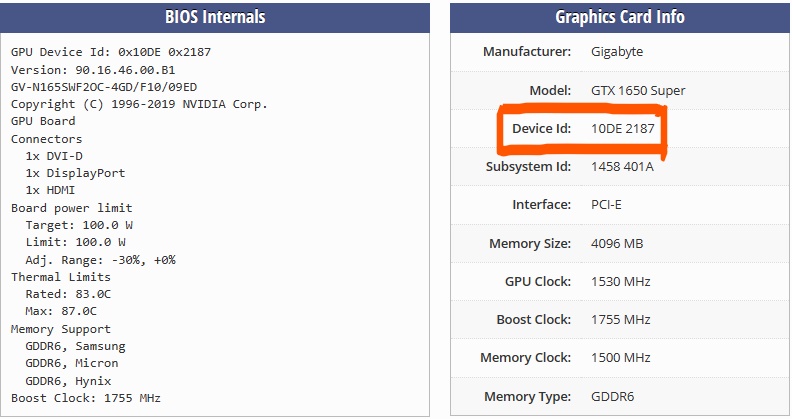
Task: Click the Subsystem Id value 1458 401A
Action: [622, 167]
